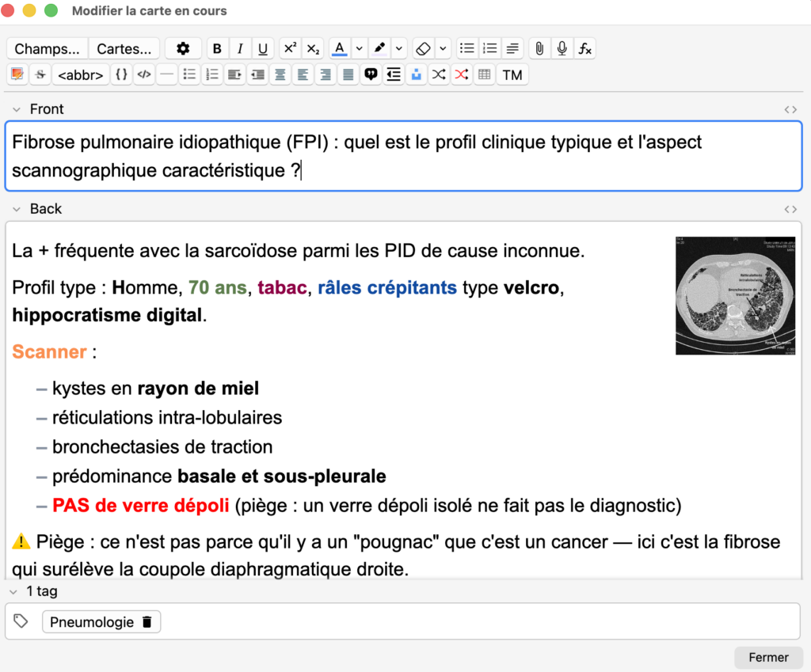Click the orange 'Scanner' text

[x=49, y=351]
